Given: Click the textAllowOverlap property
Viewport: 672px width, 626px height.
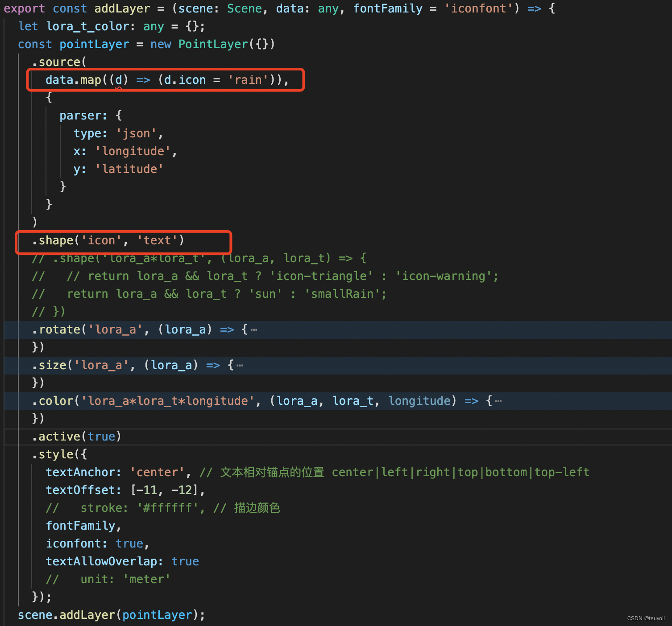Looking at the screenshot, I should coord(101,562).
